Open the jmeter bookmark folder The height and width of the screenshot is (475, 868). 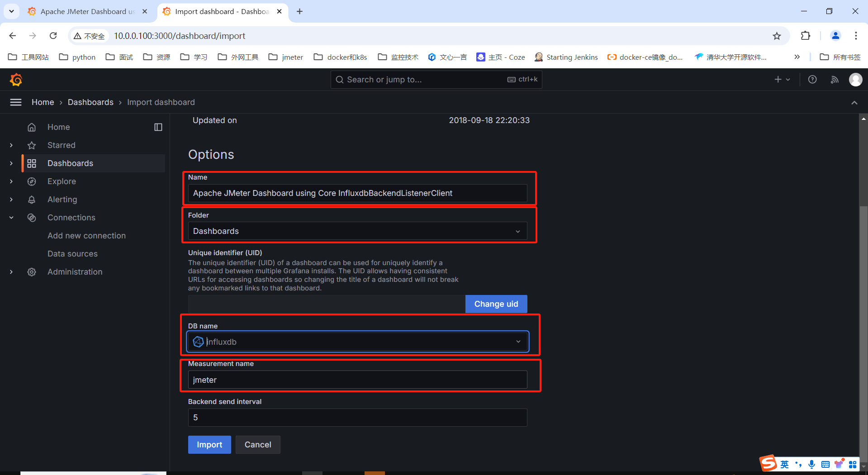286,57
